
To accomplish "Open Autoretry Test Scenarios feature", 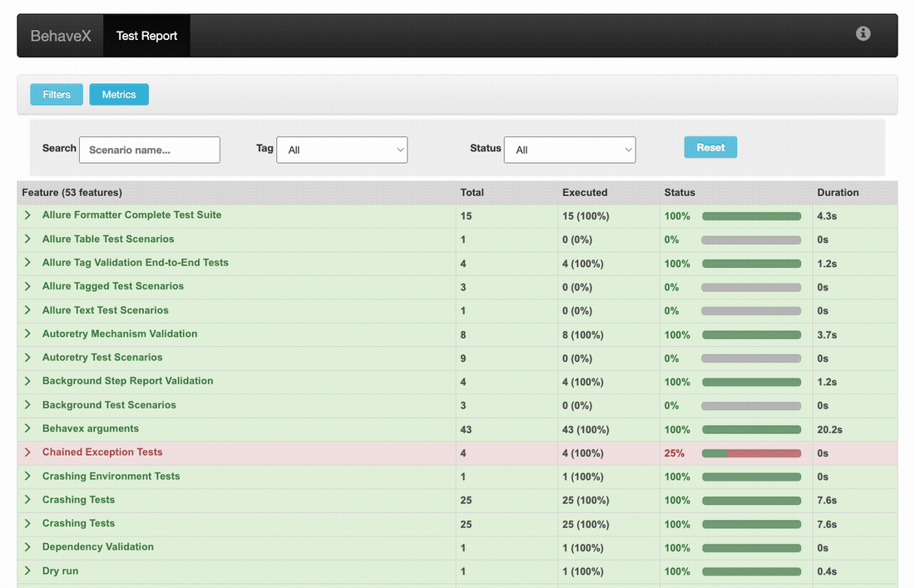I will tap(102, 358).
